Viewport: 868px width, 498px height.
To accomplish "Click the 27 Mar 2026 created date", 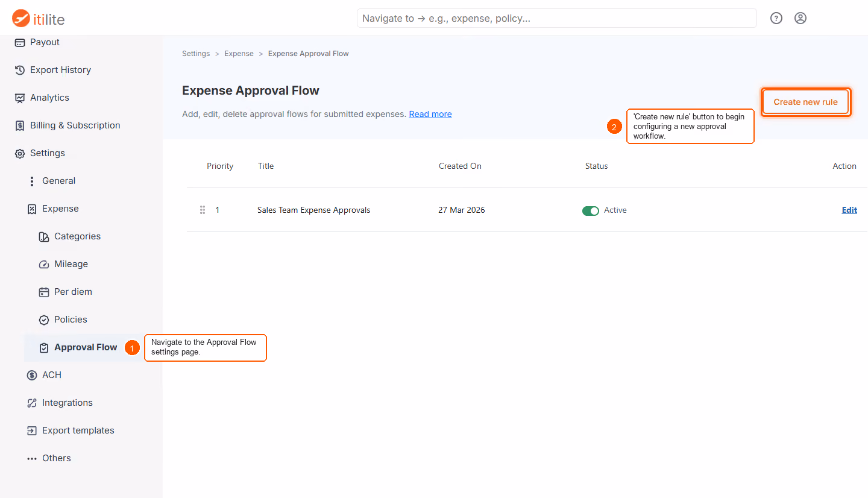I will pyautogui.click(x=462, y=210).
